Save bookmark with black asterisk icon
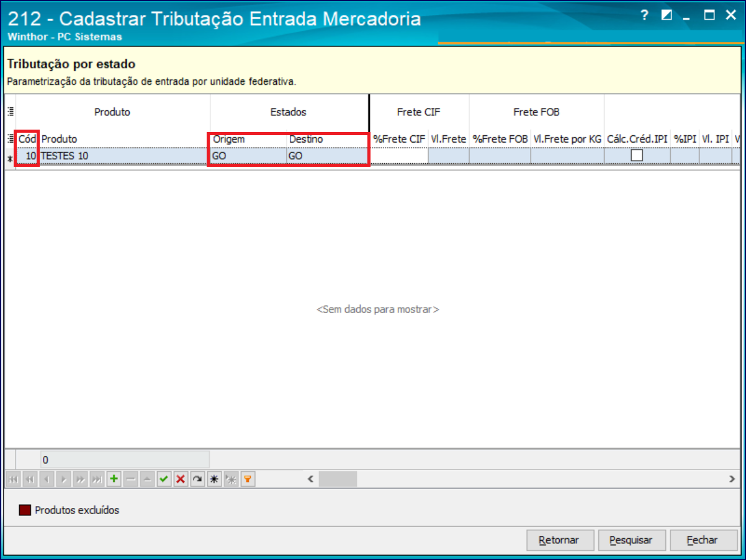The image size is (746, 560). [x=214, y=479]
